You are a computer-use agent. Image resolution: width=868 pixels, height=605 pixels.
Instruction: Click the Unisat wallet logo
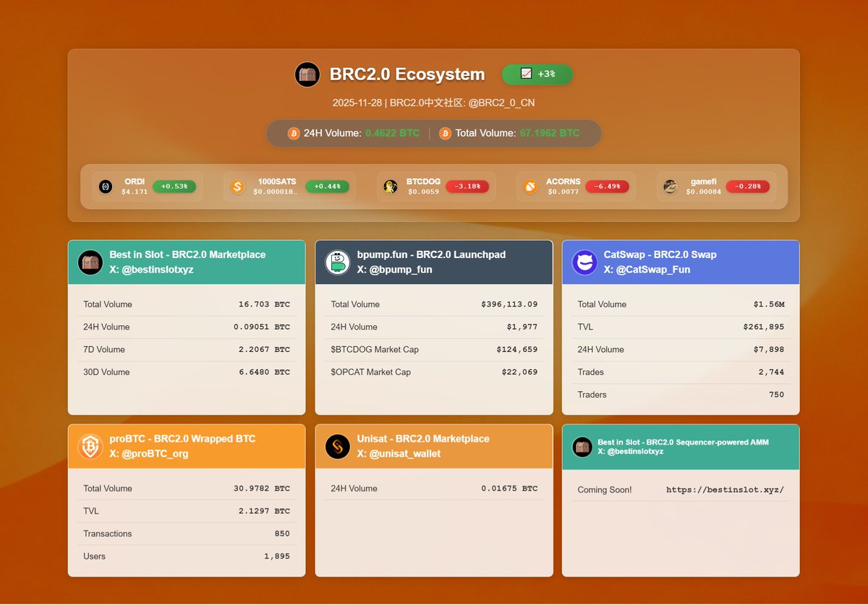(x=338, y=446)
